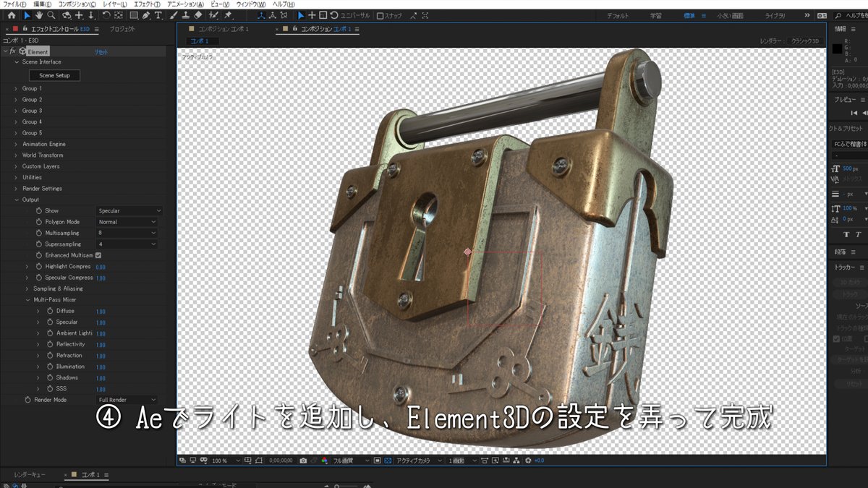The image size is (868, 488).
Task: Open the Info panel menu icon
Action: pos(854,29)
